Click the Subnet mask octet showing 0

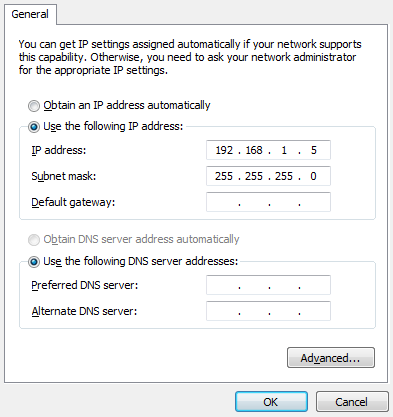pyautogui.click(x=314, y=176)
